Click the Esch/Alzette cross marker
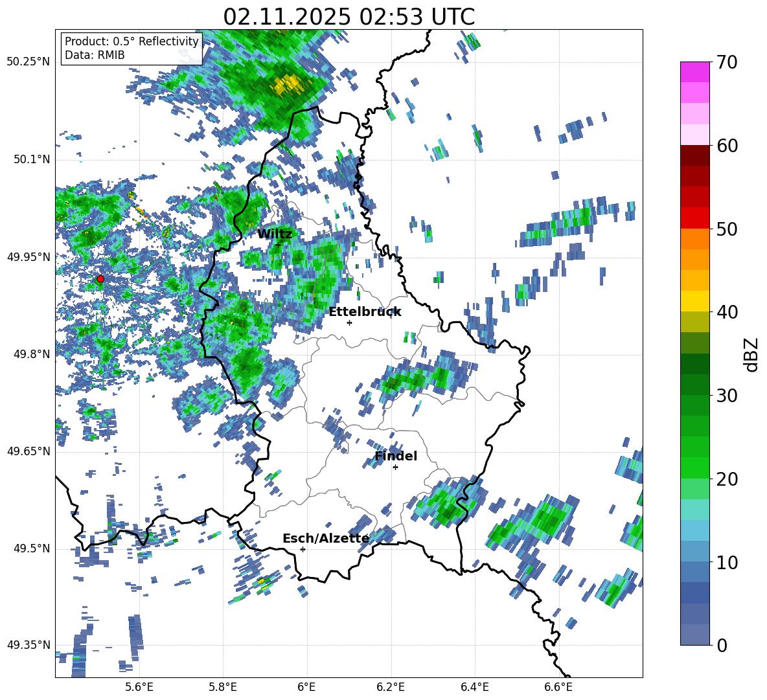The width and height of the screenshot is (767, 700). [303, 549]
